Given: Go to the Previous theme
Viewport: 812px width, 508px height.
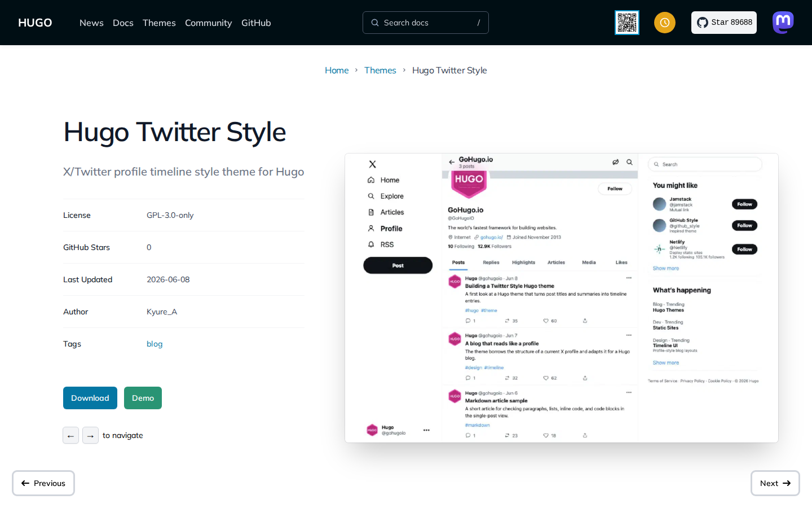Looking at the screenshot, I should tap(43, 483).
